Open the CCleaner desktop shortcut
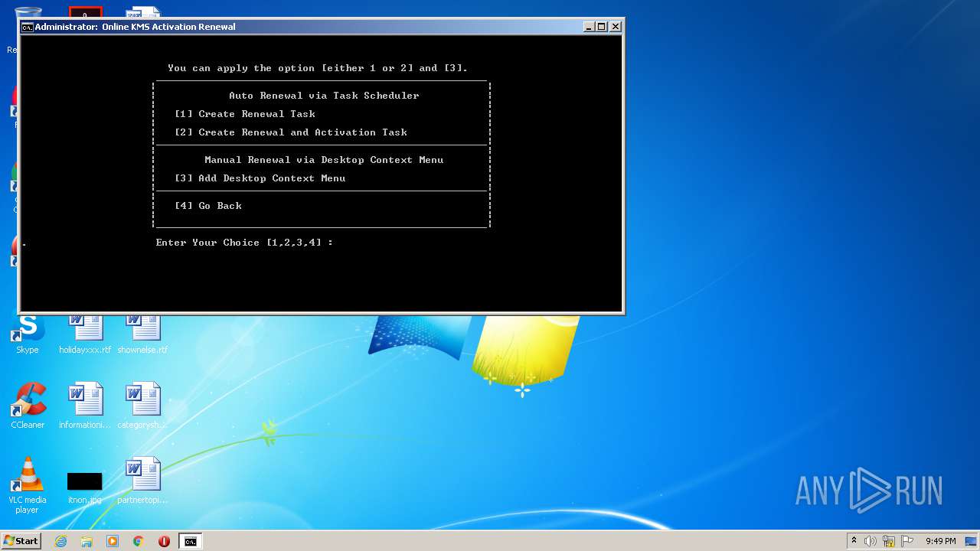 (x=28, y=406)
